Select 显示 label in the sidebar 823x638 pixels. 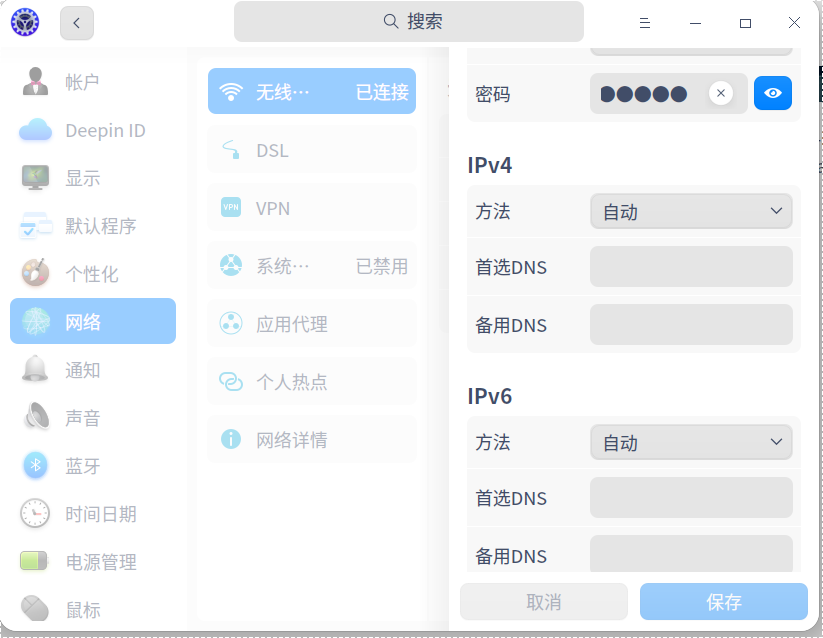(82, 178)
